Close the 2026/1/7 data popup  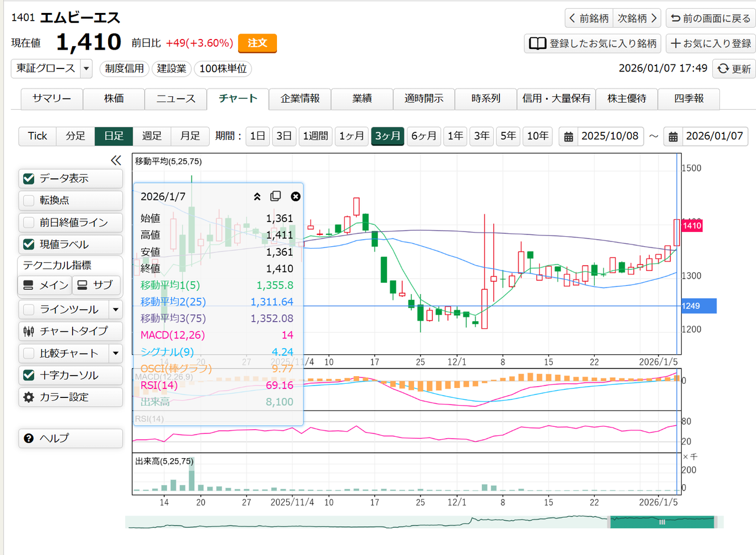point(296,197)
